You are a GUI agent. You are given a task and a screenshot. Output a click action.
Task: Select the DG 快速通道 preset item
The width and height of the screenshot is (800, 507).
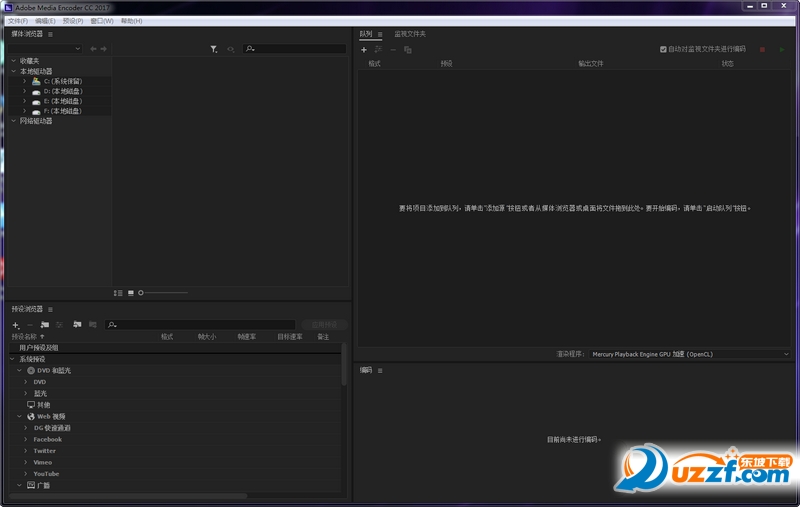[x=52, y=427]
